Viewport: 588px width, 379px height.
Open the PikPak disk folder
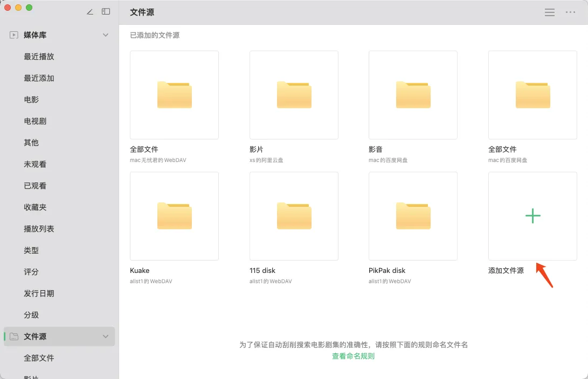(x=413, y=216)
